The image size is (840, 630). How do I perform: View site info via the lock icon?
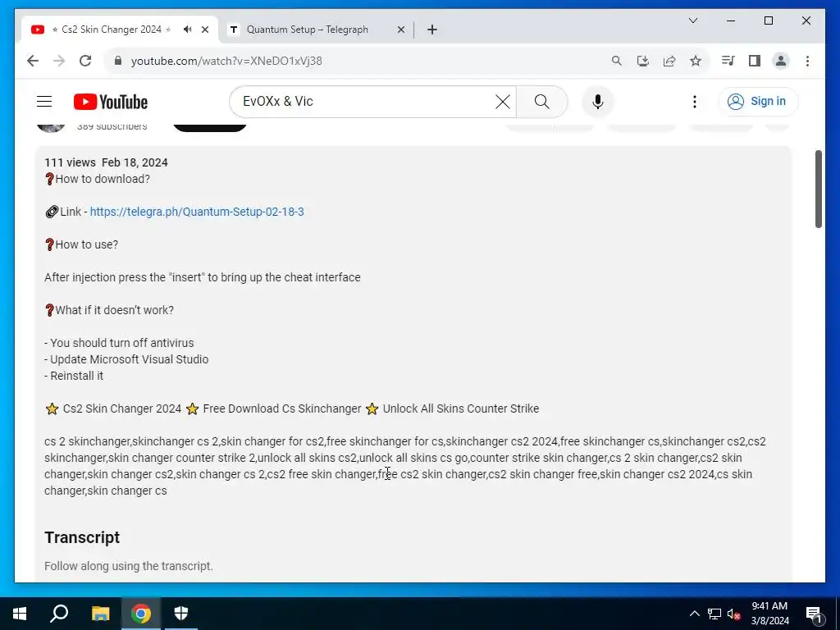tap(118, 61)
